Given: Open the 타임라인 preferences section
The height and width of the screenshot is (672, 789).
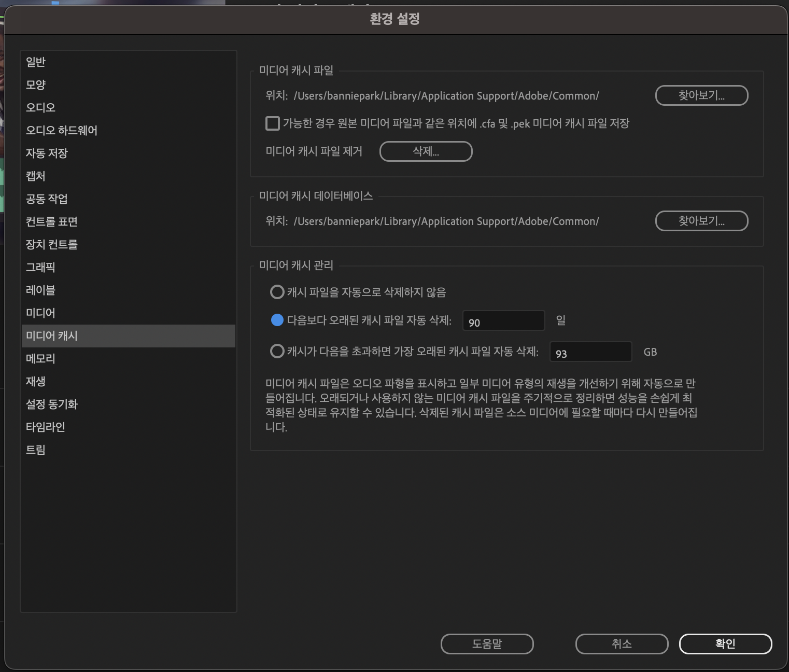Looking at the screenshot, I should pos(45,427).
